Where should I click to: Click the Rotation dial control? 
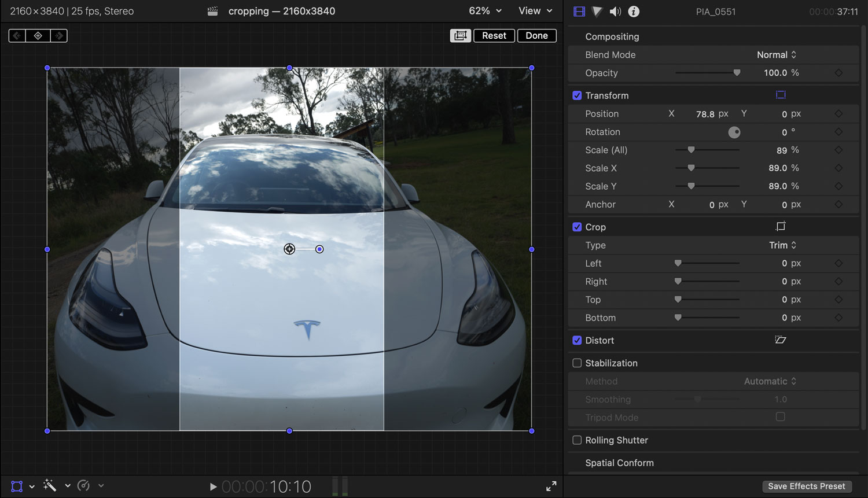tap(734, 132)
